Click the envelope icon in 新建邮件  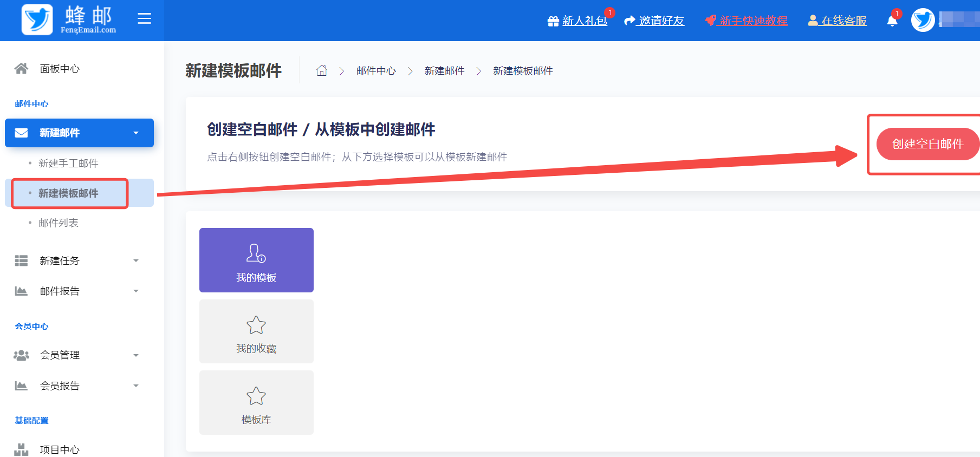click(21, 133)
